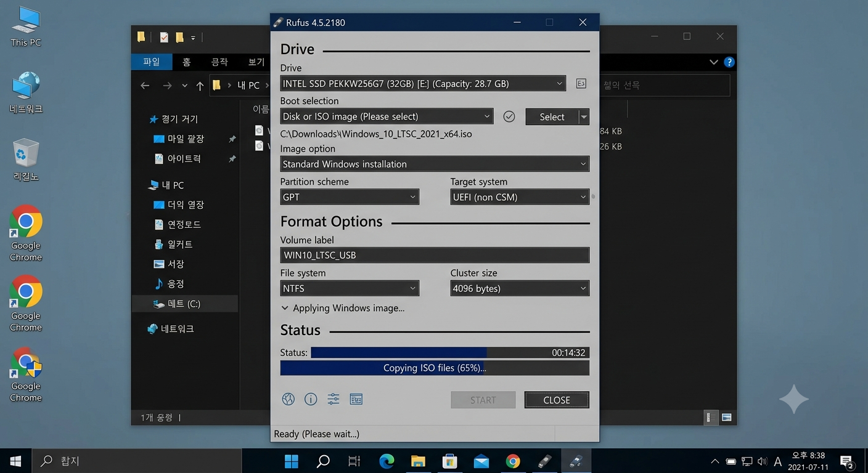Click the Google Chrome shortcut with shield badge

(x=26, y=374)
